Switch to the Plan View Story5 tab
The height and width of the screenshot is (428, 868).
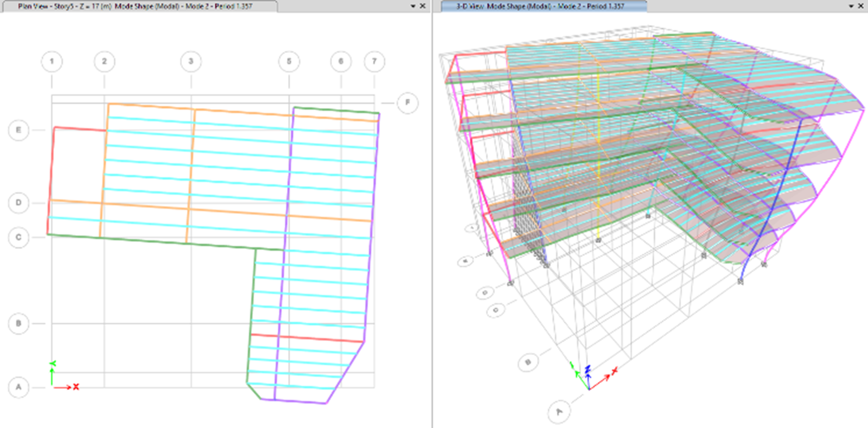click(x=135, y=6)
